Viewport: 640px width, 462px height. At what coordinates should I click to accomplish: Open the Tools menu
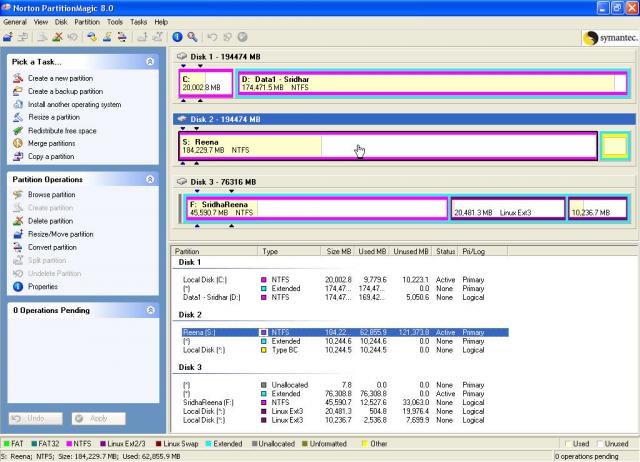(x=115, y=22)
